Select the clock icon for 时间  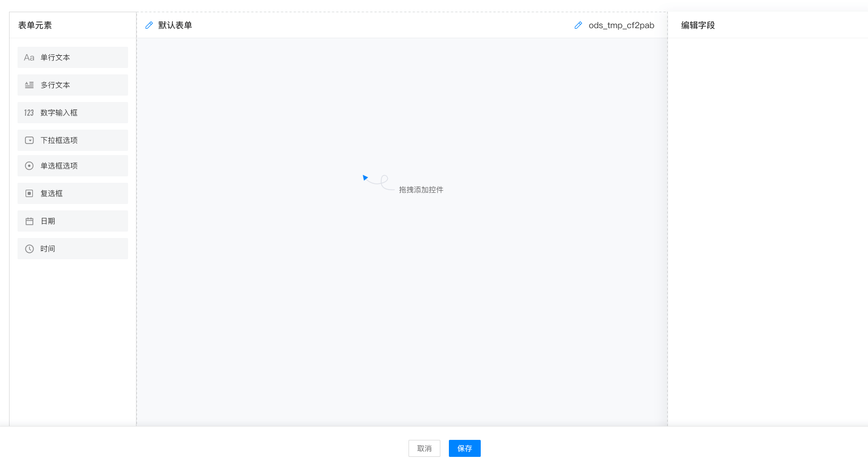(x=29, y=249)
